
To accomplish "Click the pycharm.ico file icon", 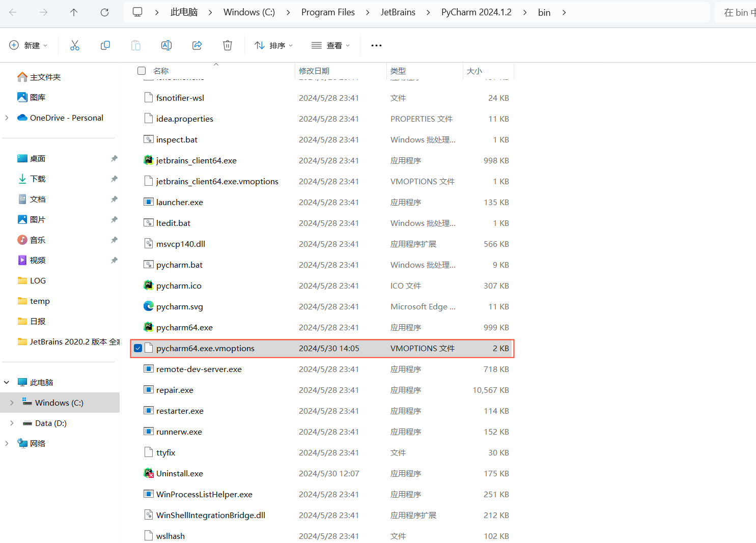I will (149, 285).
